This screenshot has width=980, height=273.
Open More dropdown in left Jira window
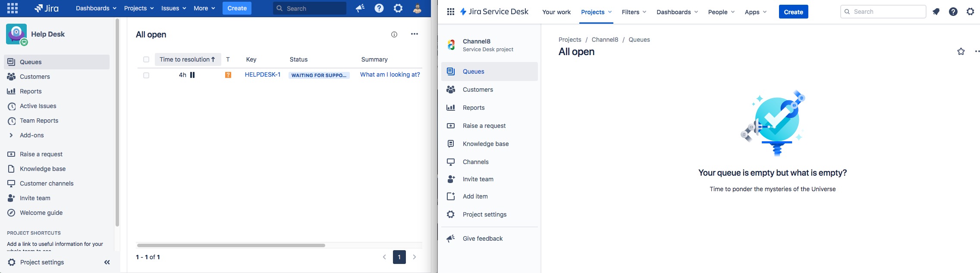[204, 8]
